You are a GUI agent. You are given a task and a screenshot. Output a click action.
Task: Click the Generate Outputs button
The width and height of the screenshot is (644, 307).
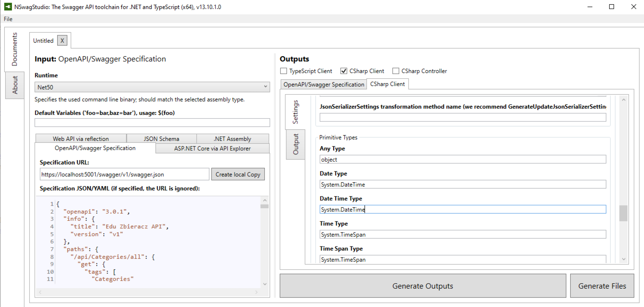pos(423,286)
